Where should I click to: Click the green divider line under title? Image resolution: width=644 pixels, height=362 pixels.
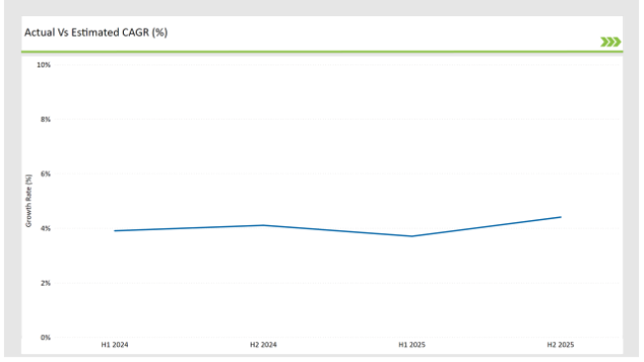(x=322, y=52)
